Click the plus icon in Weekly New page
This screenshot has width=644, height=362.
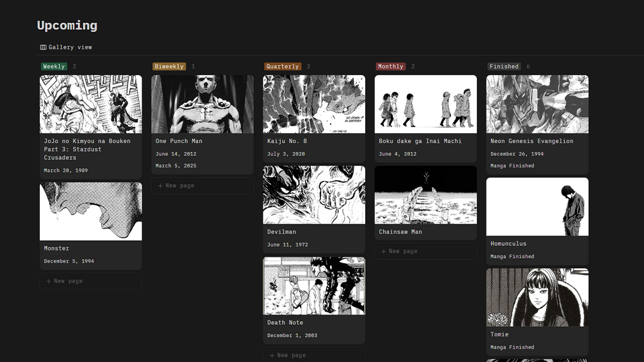(x=49, y=281)
